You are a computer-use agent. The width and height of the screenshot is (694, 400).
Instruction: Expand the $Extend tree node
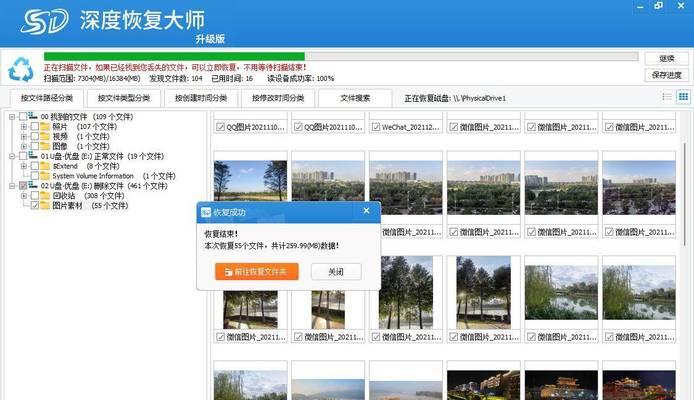[24, 166]
